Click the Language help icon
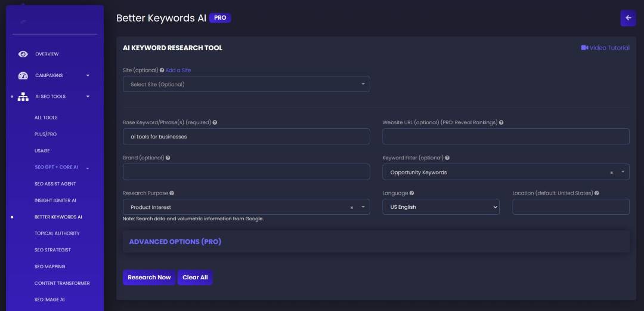Image resolution: width=644 pixels, height=311 pixels. coord(411,193)
